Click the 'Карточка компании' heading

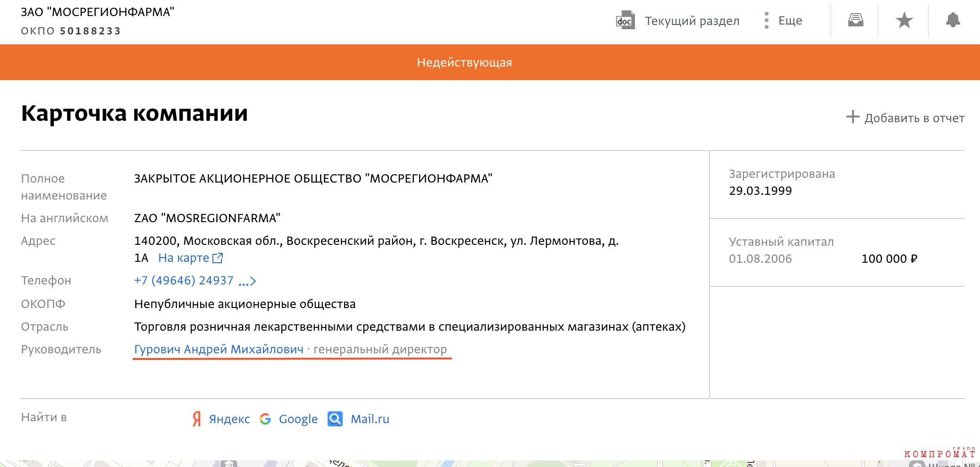pyautogui.click(x=135, y=113)
